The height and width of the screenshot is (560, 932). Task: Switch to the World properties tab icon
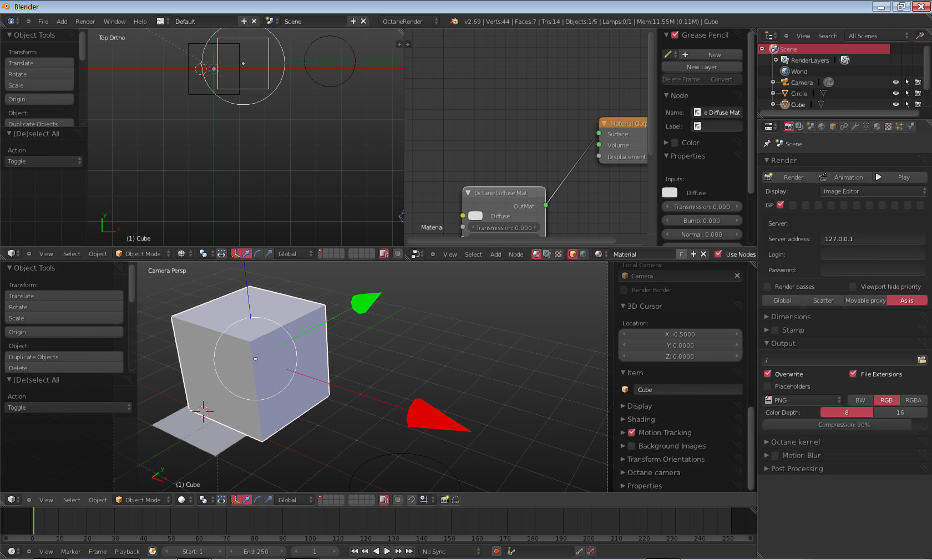pyautogui.click(x=822, y=126)
